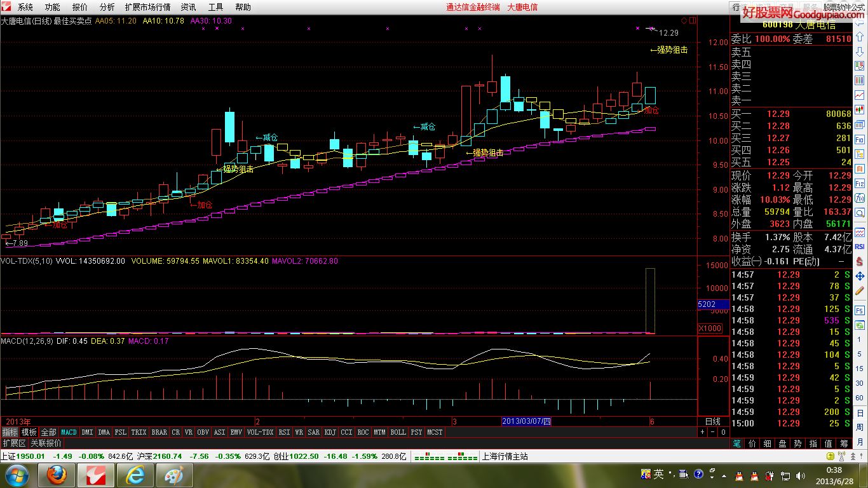The image size is (868, 488).
Task: Open the colored grid table icon
Action: coord(859,79)
